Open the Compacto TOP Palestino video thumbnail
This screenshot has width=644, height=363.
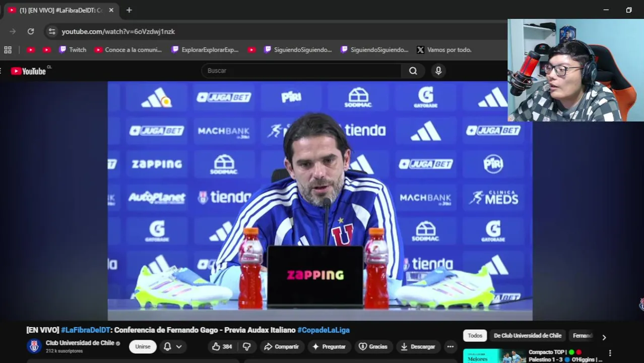pyautogui.click(x=494, y=356)
